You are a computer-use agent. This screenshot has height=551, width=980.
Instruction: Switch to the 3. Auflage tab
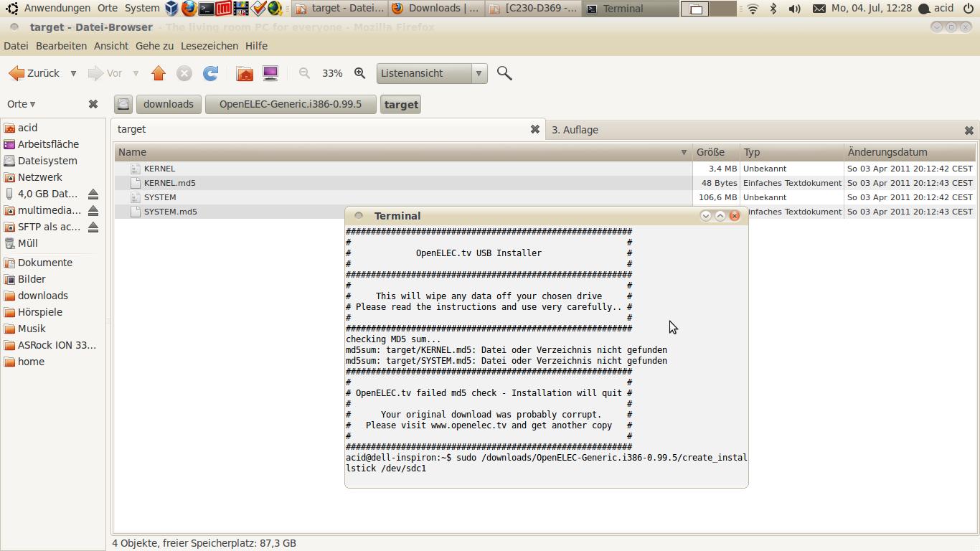click(x=757, y=130)
